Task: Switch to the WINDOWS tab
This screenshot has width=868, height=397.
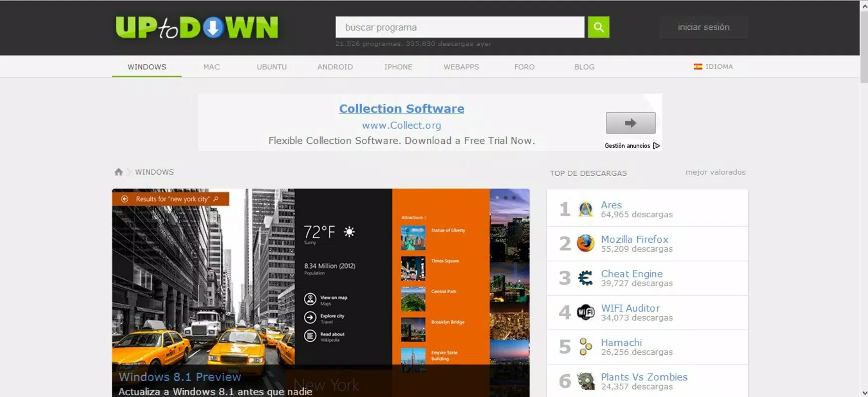Action: (x=147, y=67)
